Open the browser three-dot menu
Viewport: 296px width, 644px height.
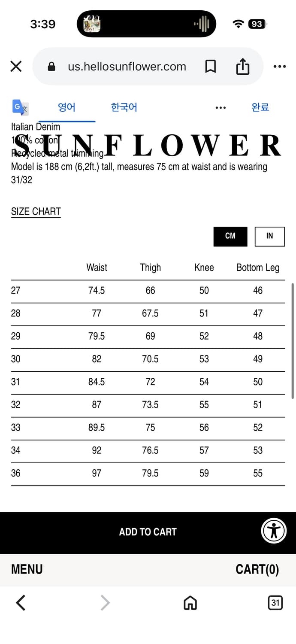279,67
